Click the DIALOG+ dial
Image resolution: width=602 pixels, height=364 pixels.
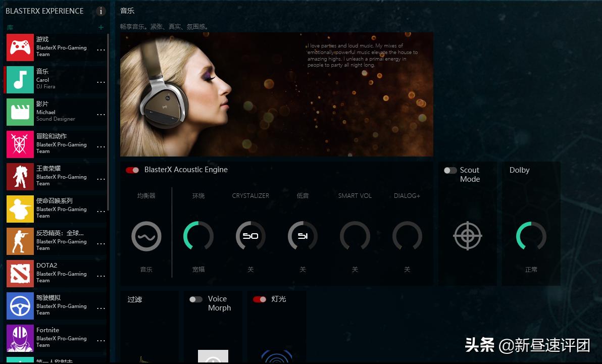click(407, 236)
